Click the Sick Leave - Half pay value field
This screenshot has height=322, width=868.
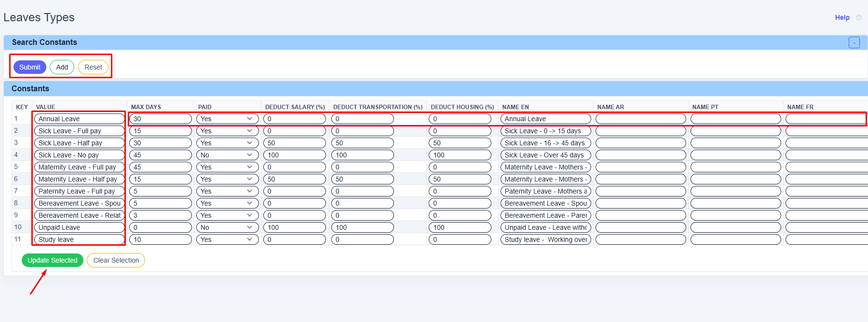point(80,143)
